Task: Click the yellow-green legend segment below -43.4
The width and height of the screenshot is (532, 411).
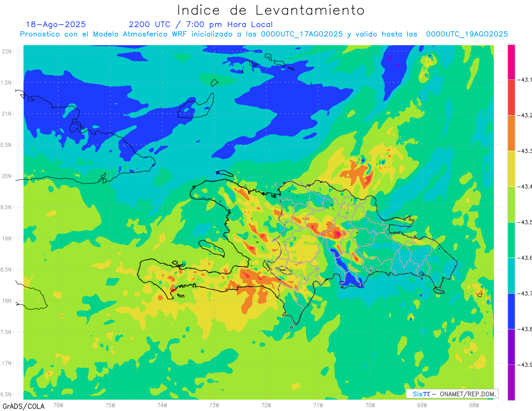Action: click(511, 204)
